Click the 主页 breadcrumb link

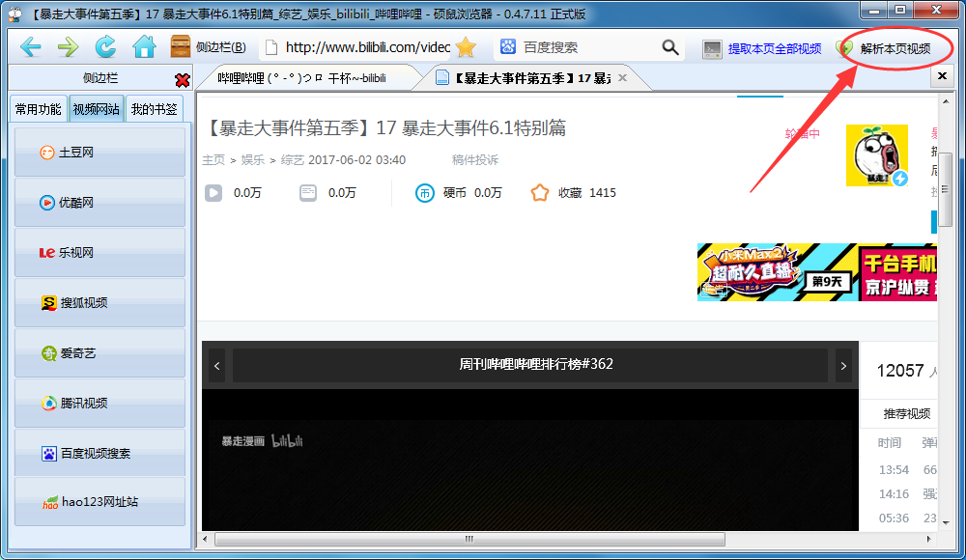[213, 160]
